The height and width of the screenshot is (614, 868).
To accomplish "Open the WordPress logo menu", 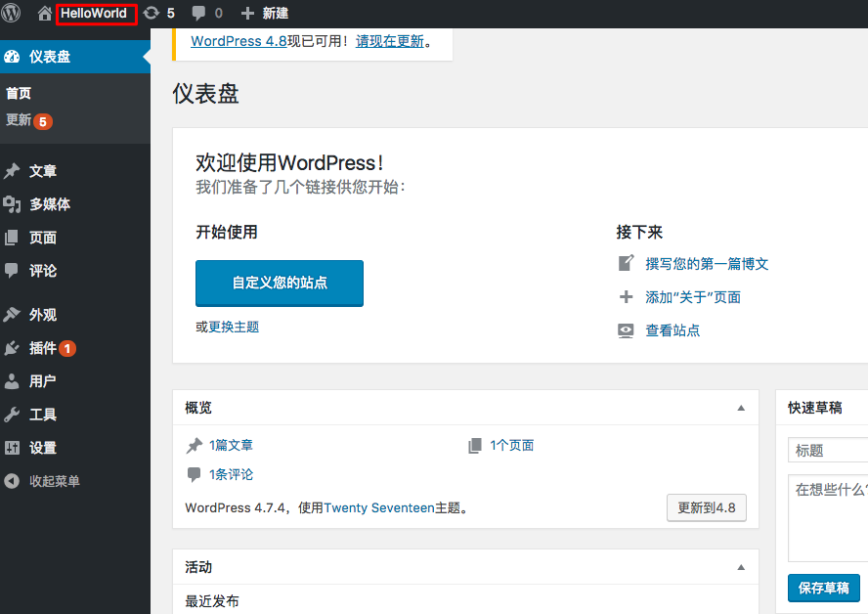I will coord(11,13).
